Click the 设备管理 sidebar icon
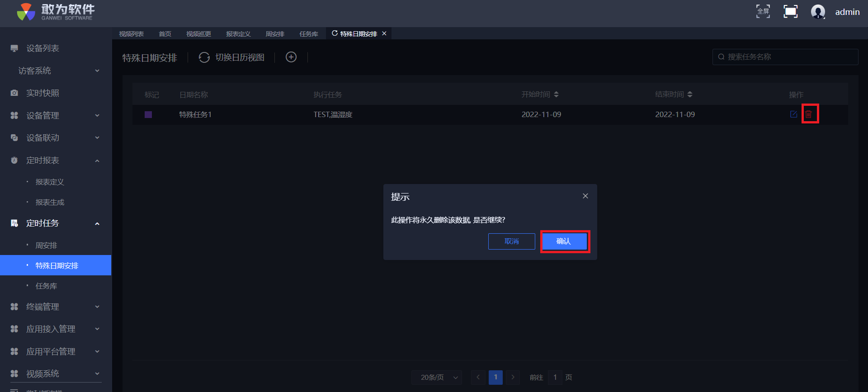The height and width of the screenshot is (392, 868). (14, 116)
